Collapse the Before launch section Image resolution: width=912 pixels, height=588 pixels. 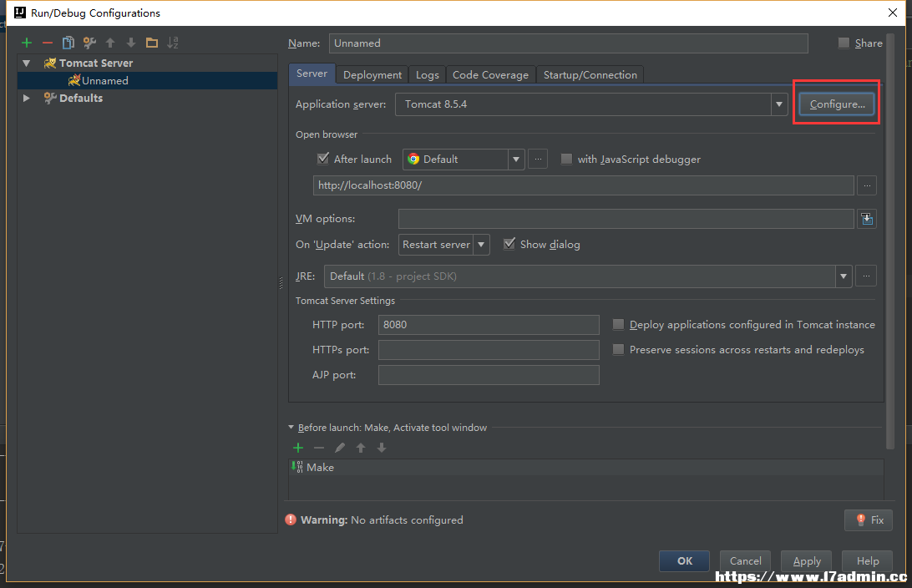pos(291,428)
